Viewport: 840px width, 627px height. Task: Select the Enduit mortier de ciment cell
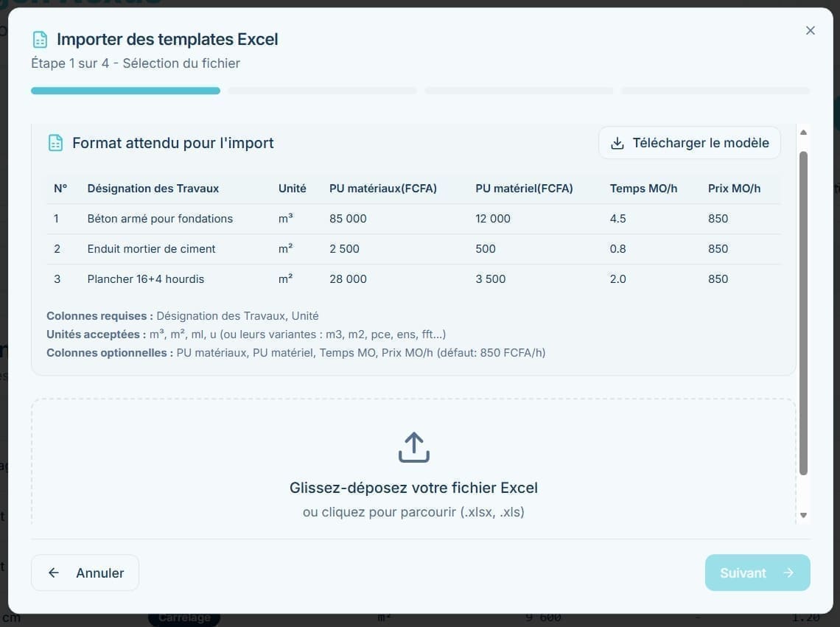pos(151,248)
